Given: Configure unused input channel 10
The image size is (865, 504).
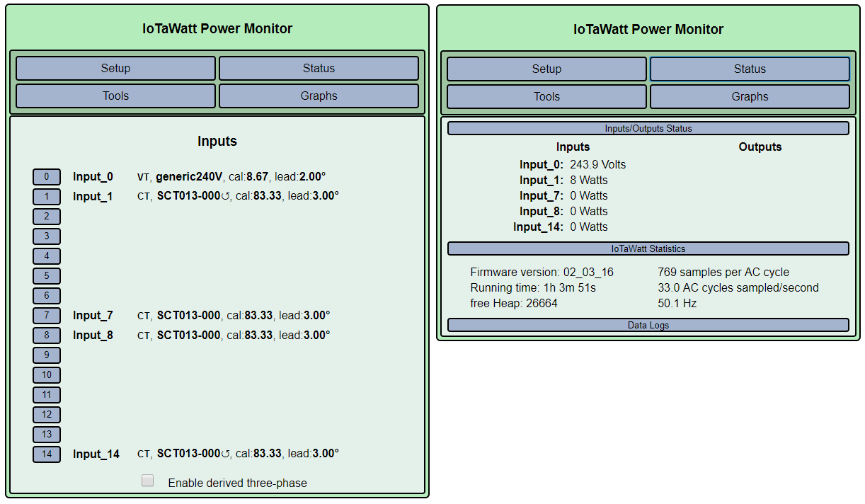Looking at the screenshot, I should pyautogui.click(x=47, y=375).
